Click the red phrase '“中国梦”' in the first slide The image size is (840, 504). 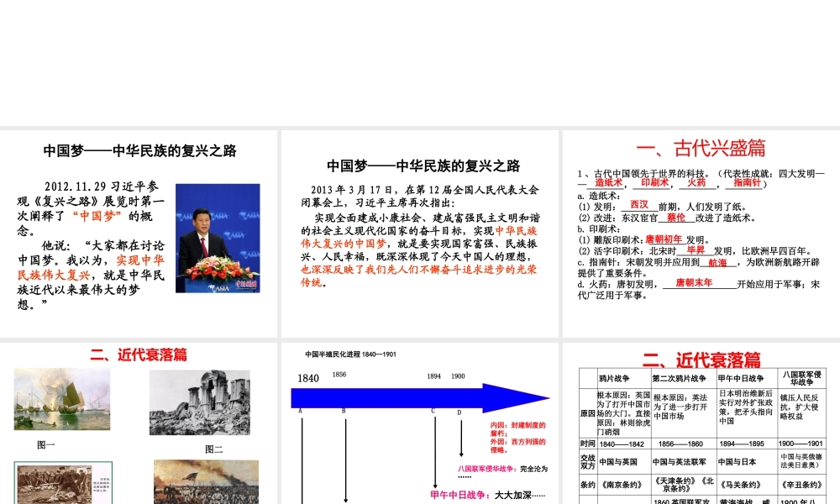(97, 216)
